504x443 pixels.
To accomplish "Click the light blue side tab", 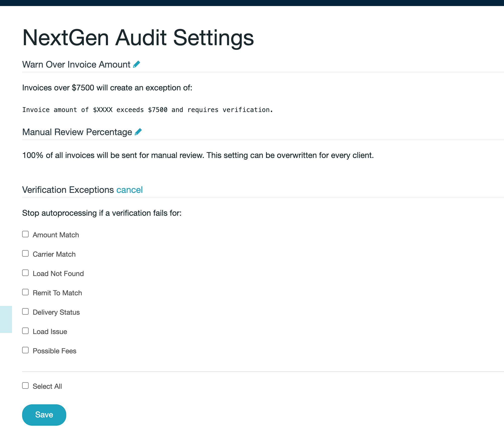I will pyautogui.click(x=6, y=319).
